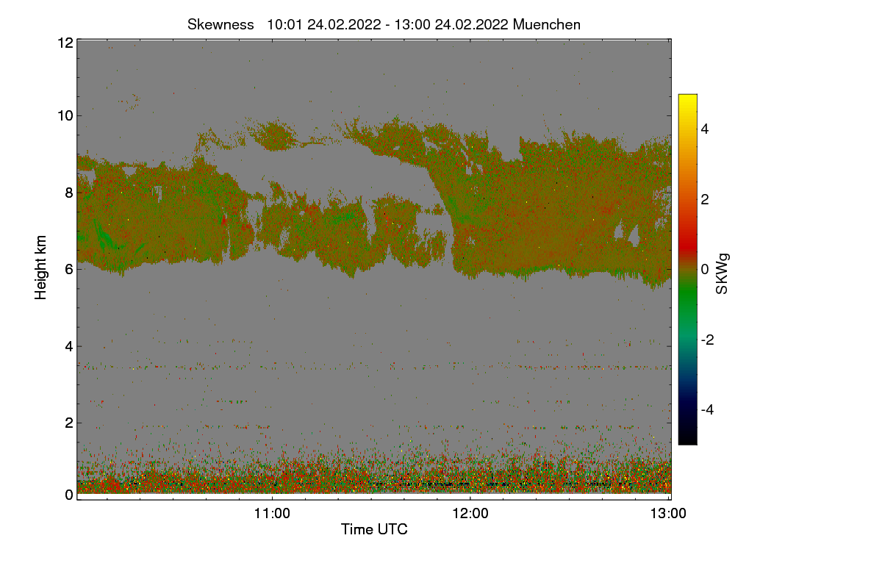Click the Skewness plot title text
882x588 pixels.
(384, 24)
